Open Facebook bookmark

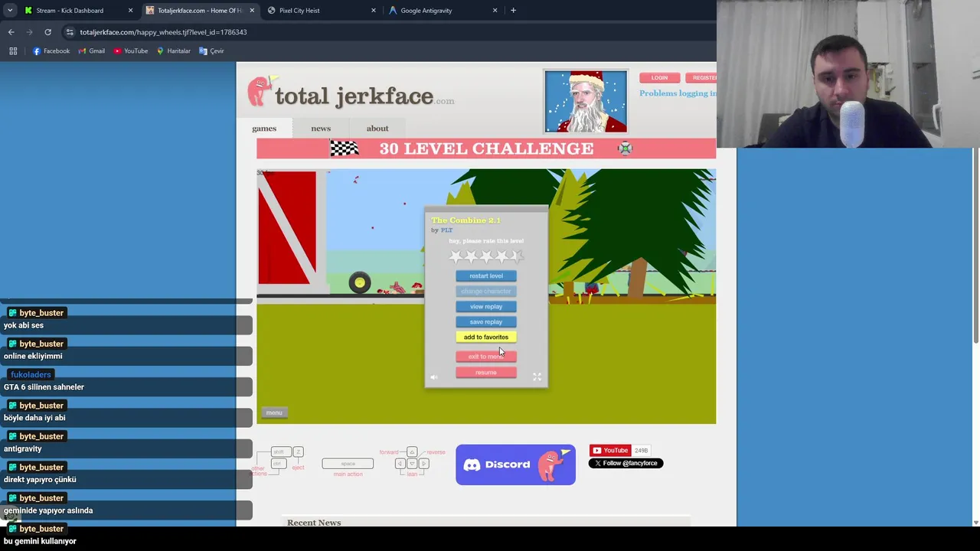tap(51, 51)
